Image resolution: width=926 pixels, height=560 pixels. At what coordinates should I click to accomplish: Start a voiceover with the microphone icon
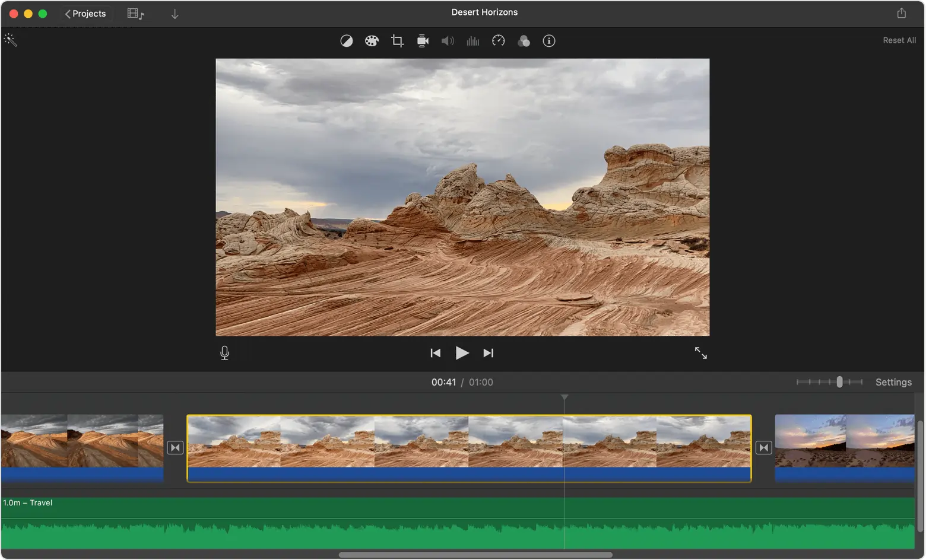(x=224, y=352)
